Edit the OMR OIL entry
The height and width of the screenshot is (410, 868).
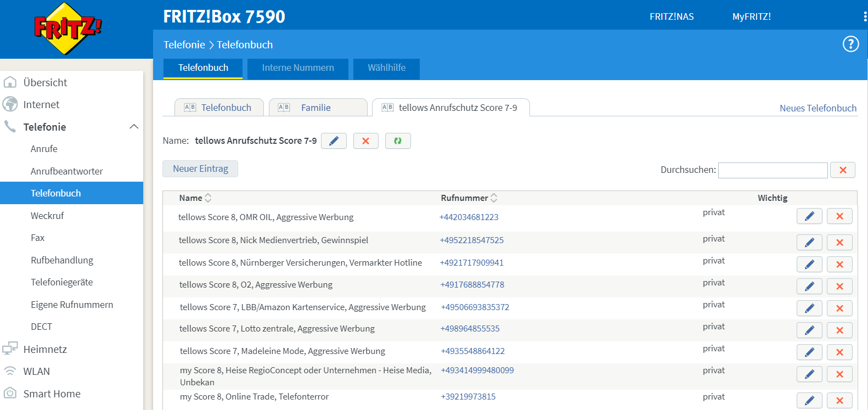click(809, 216)
